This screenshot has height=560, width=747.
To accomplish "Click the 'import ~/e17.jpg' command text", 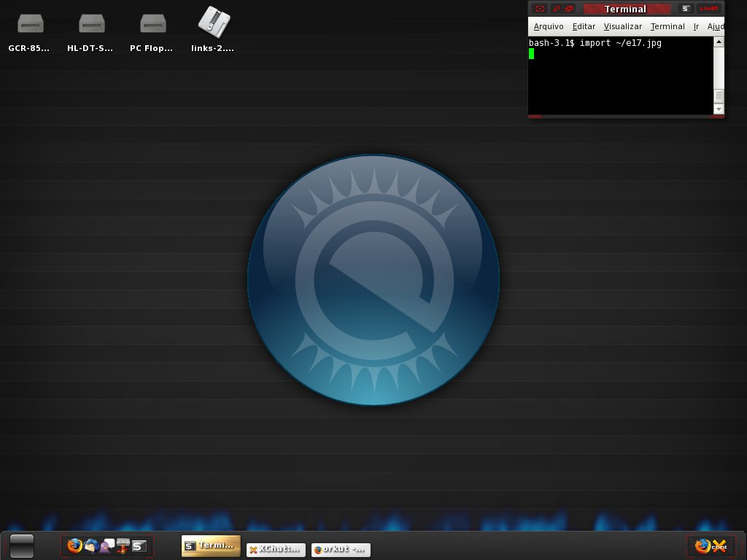I will click(620, 43).
